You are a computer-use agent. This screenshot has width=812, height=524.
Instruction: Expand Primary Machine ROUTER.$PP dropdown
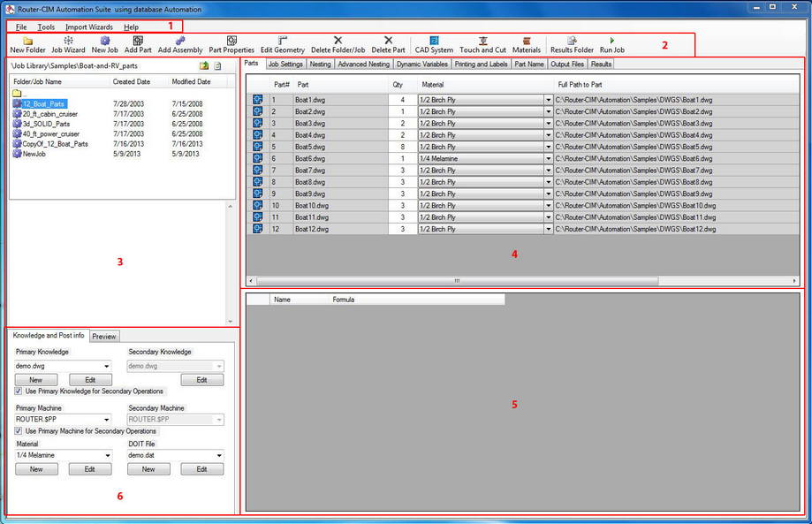107,420
